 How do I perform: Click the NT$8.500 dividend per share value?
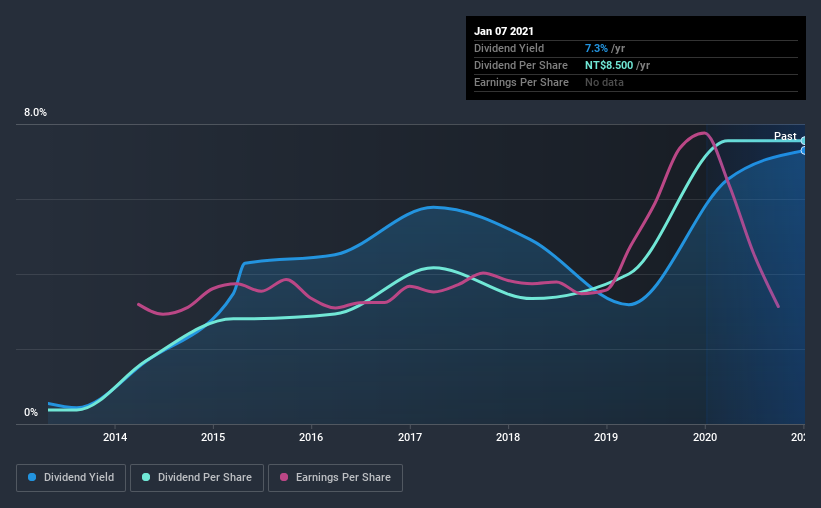click(x=609, y=65)
